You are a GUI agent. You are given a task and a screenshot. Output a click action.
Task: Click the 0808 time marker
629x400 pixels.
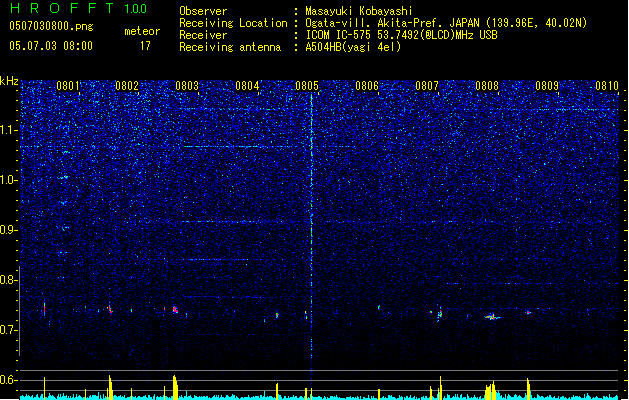tap(487, 86)
